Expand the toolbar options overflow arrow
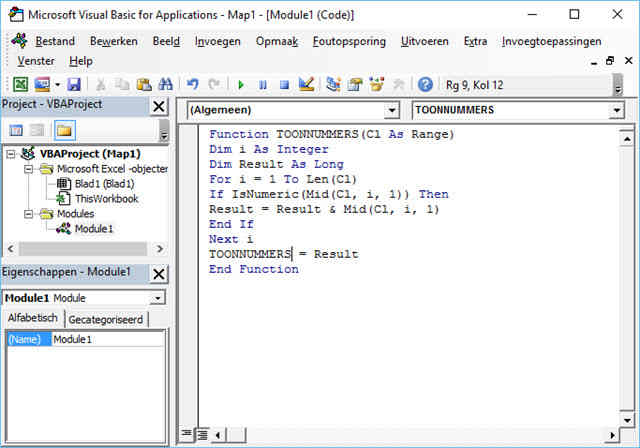The image size is (640, 448). 618,85
